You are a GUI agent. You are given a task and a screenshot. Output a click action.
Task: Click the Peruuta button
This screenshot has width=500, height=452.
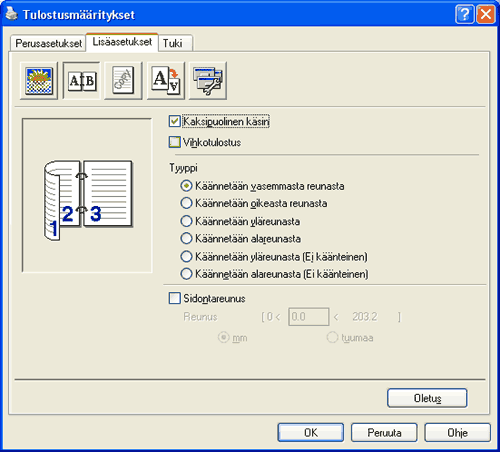click(384, 433)
